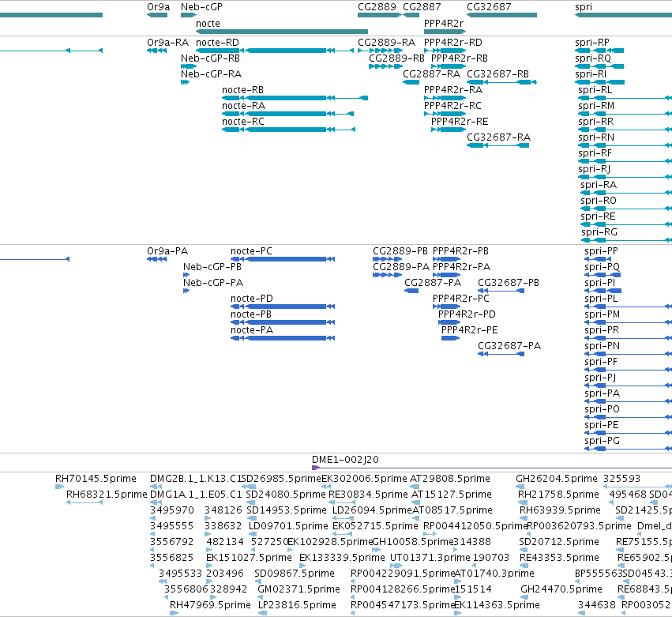Click the spri-PG protein label
This screenshot has height=617, width=672.
pyautogui.click(x=603, y=441)
